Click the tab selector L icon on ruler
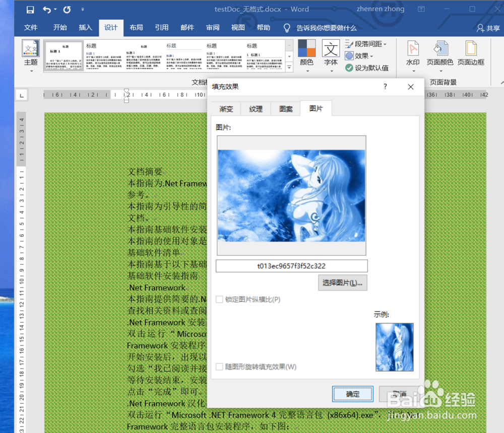The height and width of the screenshot is (433, 504). click(x=22, y=95)
